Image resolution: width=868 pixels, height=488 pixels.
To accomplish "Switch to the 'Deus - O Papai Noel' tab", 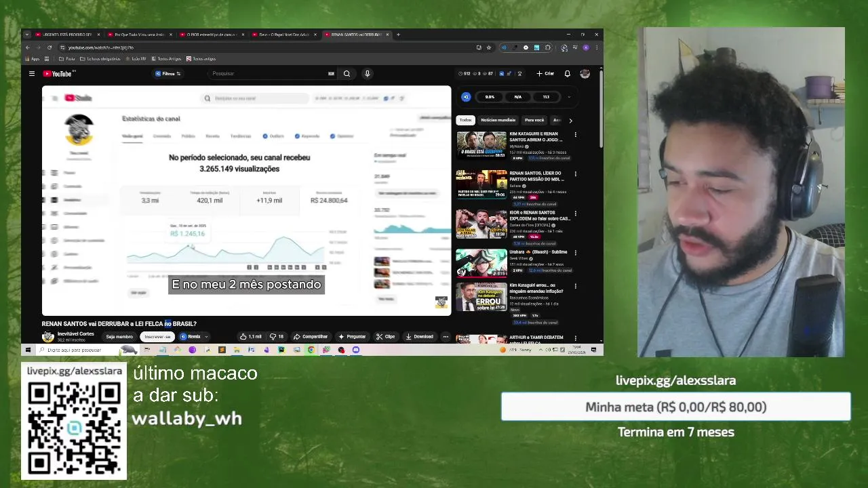I will (x=285, y=35).
